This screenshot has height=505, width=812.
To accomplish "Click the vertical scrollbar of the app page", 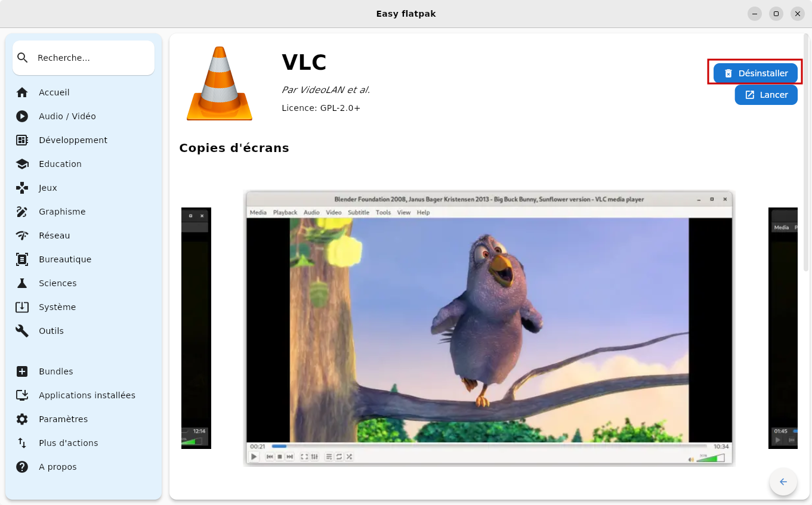I will (x=806, y=154).
